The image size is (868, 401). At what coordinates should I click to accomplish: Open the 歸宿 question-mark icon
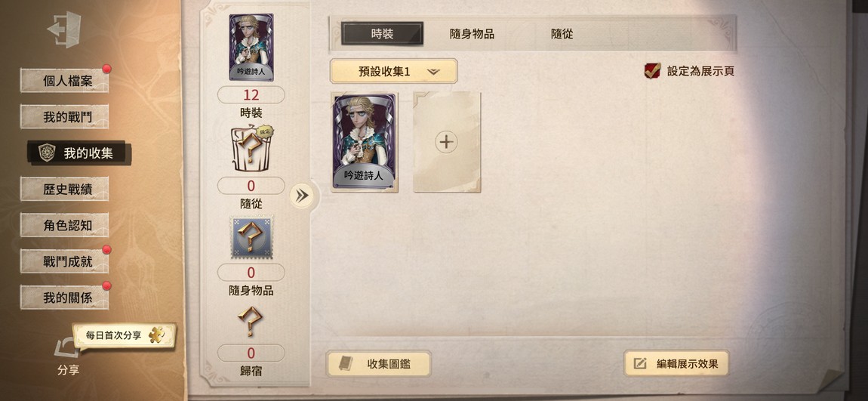click(251, 321)
